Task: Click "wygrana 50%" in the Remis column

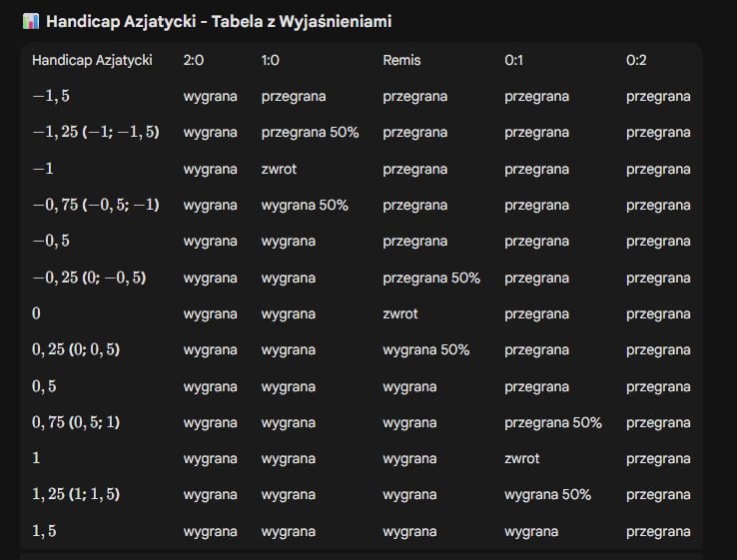Action: (x=425, y=350)
